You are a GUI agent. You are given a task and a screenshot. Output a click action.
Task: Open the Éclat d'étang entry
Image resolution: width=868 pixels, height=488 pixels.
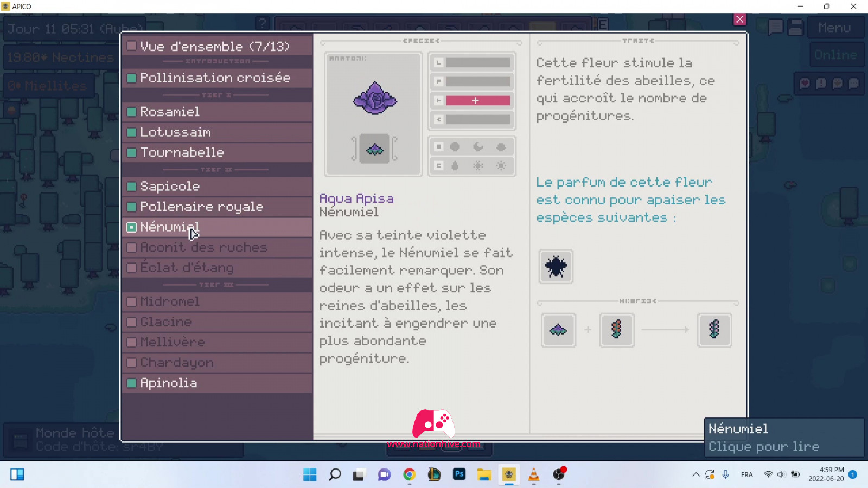217,267
